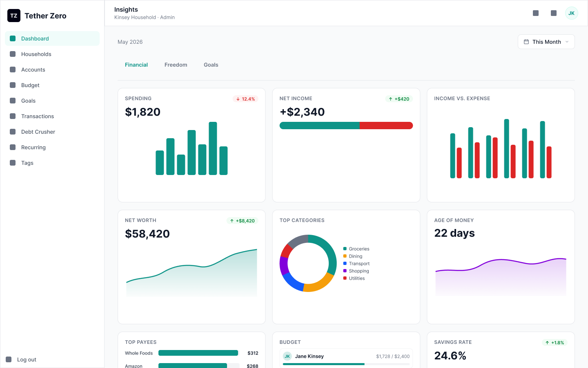Click the Goals sidebar icon
This screenshot has height=368, width=588.
(13, 101)
